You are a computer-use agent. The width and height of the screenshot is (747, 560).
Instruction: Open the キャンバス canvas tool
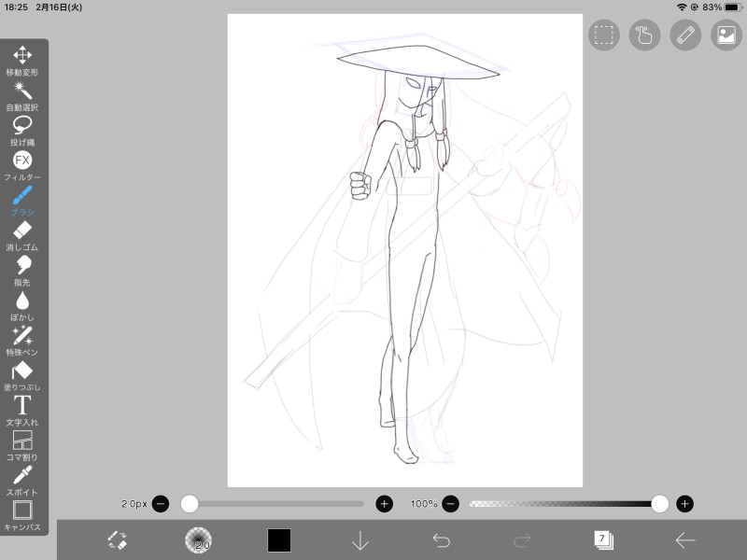pos(21,516)
